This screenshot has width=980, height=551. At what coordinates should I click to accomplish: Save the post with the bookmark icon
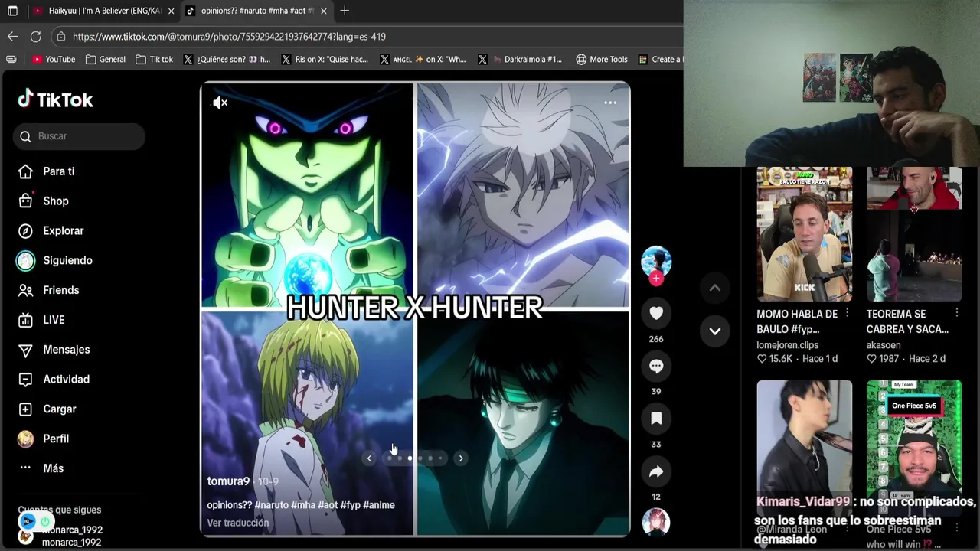[x=656, y=419]
